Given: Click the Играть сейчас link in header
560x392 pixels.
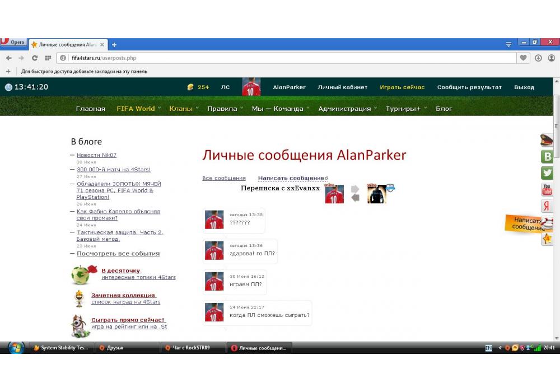Looking at the screenshot, I should [402, 87].
